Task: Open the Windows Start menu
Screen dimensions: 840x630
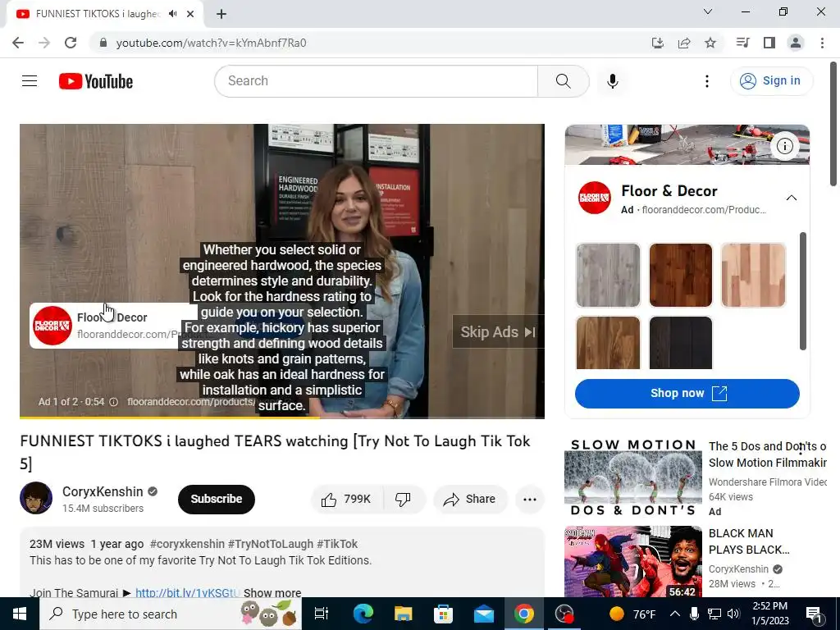Action: click(x=20, y=614)
